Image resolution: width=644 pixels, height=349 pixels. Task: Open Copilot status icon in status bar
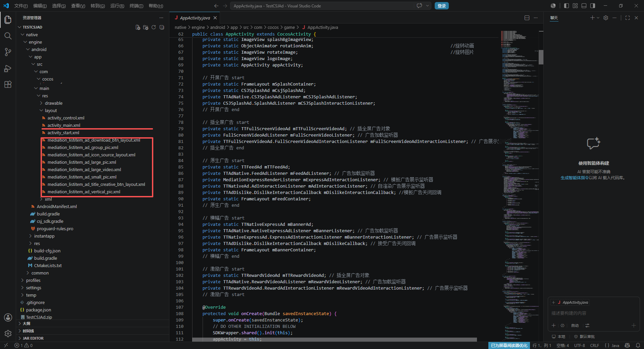point(627,345)
